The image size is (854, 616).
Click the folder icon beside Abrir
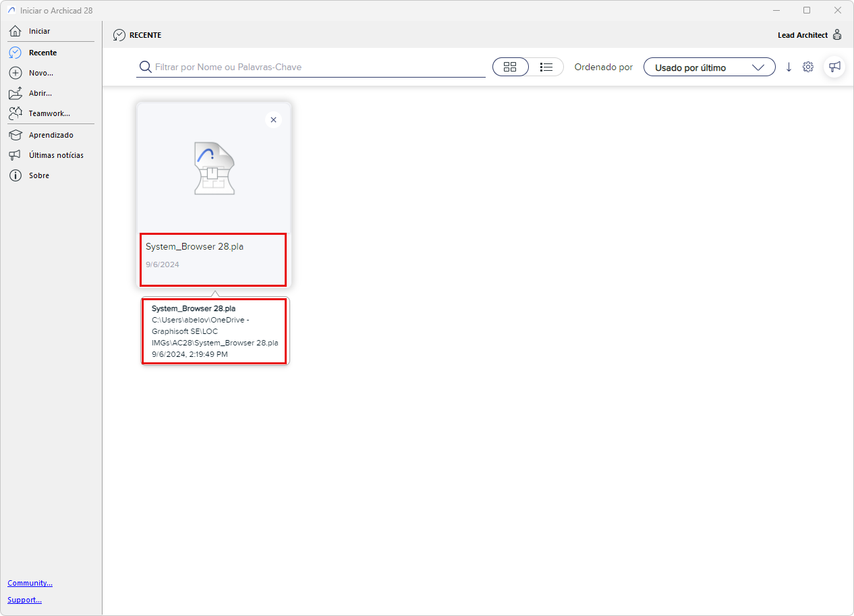point(16,93)
